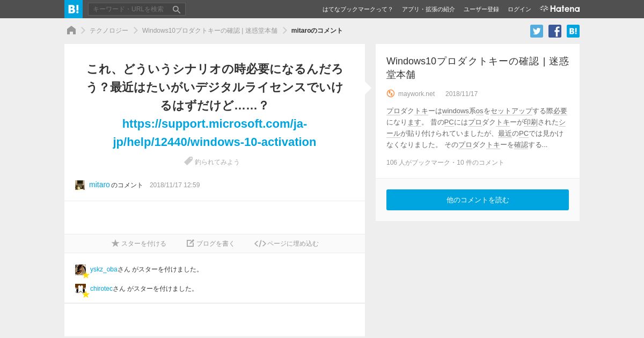Viewport: 644px width, 338px height.
Task: Click ブログを書く button
Action: tap(211, 244)
